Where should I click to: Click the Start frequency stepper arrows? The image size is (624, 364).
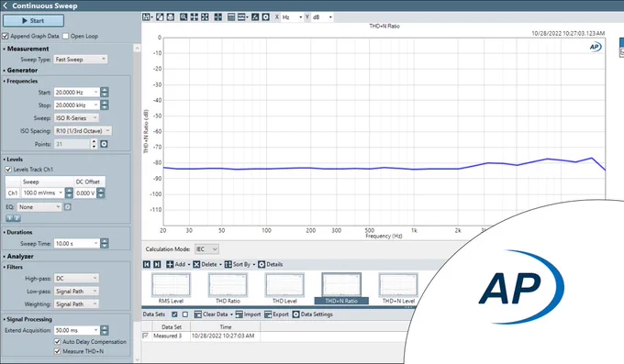click(105, 93)
